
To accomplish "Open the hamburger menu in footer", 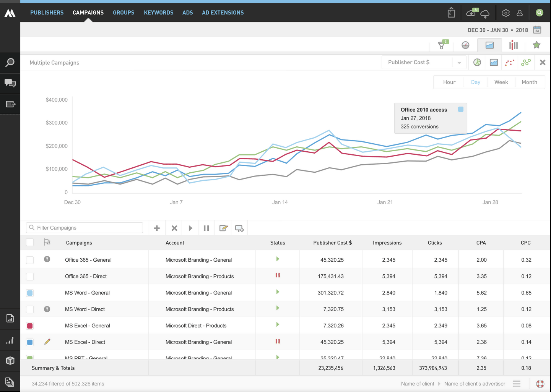I will click(x=517, y=384).
